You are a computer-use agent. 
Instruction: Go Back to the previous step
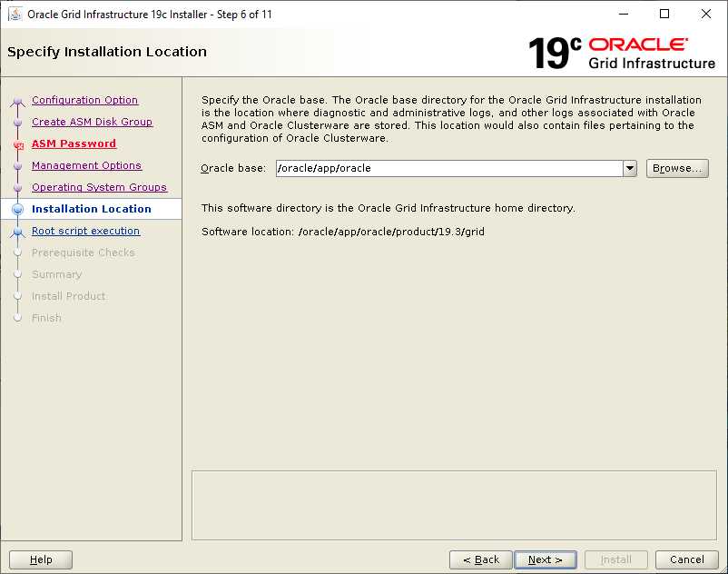tap(480, 559)
